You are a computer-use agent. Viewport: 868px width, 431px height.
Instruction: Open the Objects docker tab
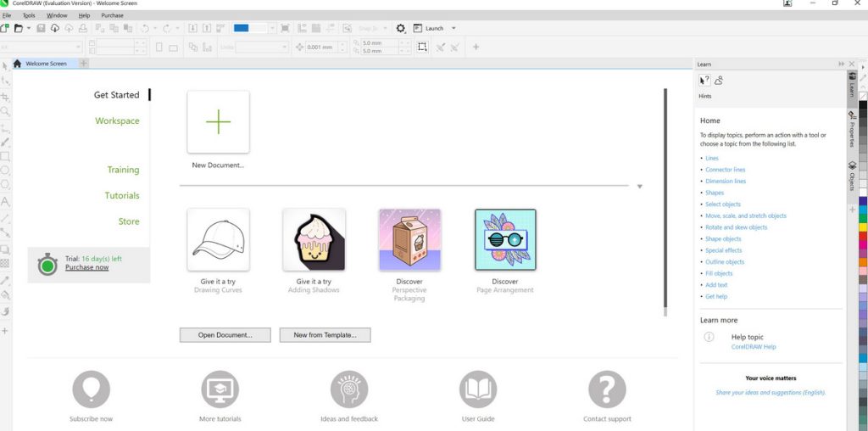tap(852, 176)
